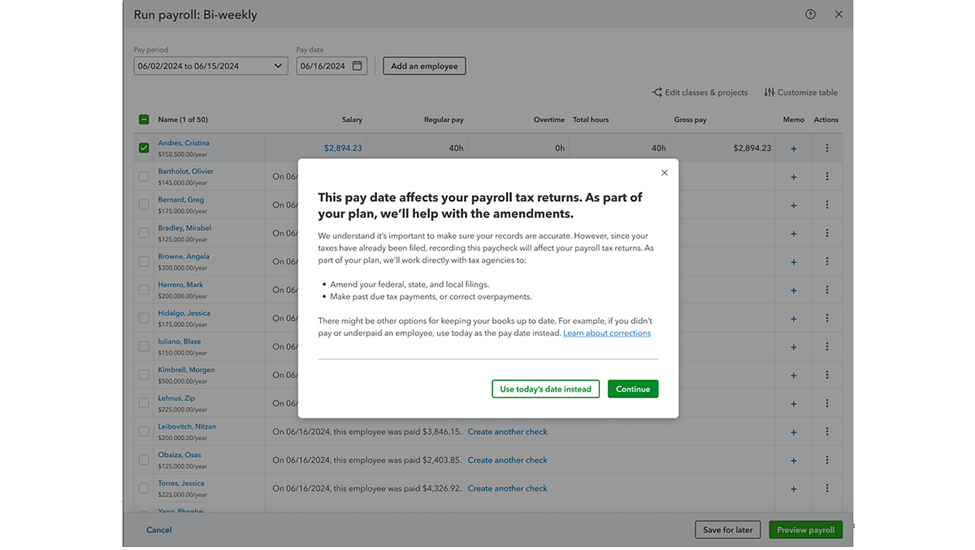Add memo for Torres, Jessica
The width and height of the screenshot is (975, 550).
[x=794, y=489]
